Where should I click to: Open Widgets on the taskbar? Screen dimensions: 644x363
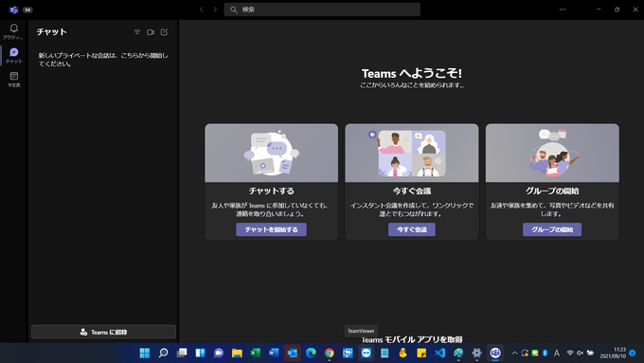(x=200, y=353)
